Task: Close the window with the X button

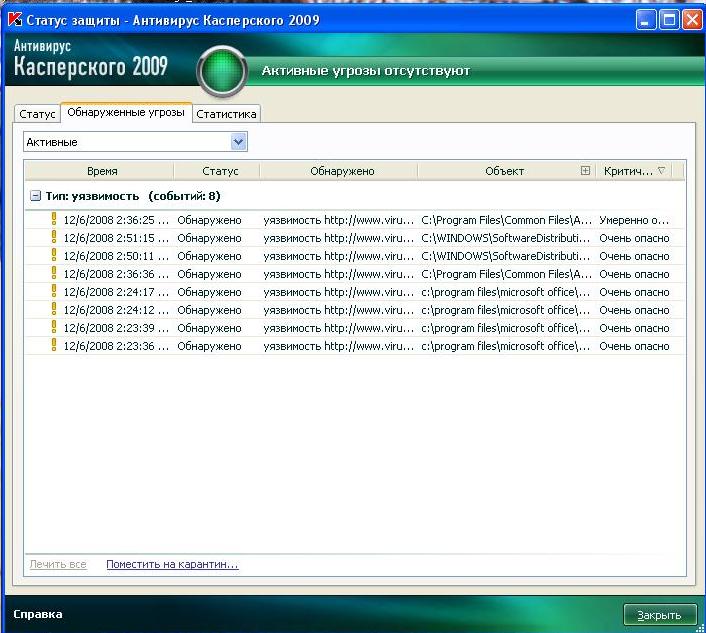Action: 692,20
